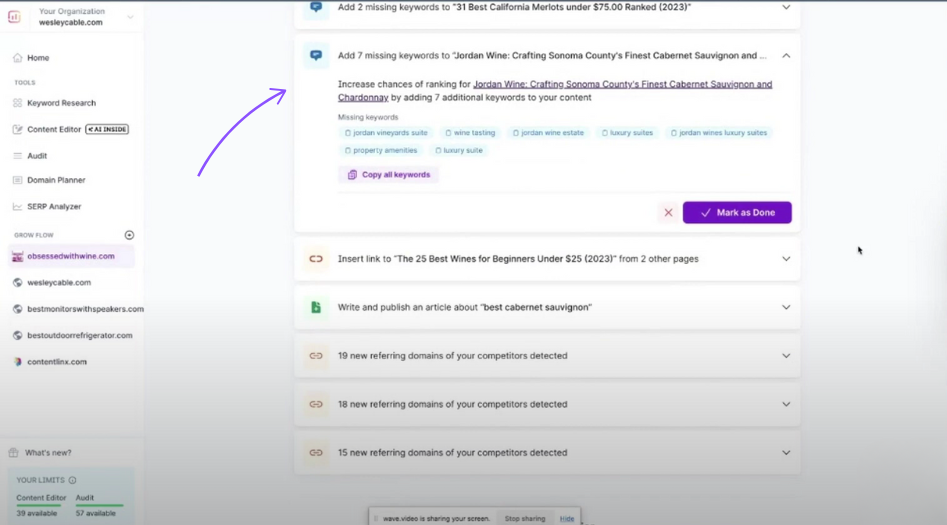Expand 15 new referring domains task

coord(786,453)
